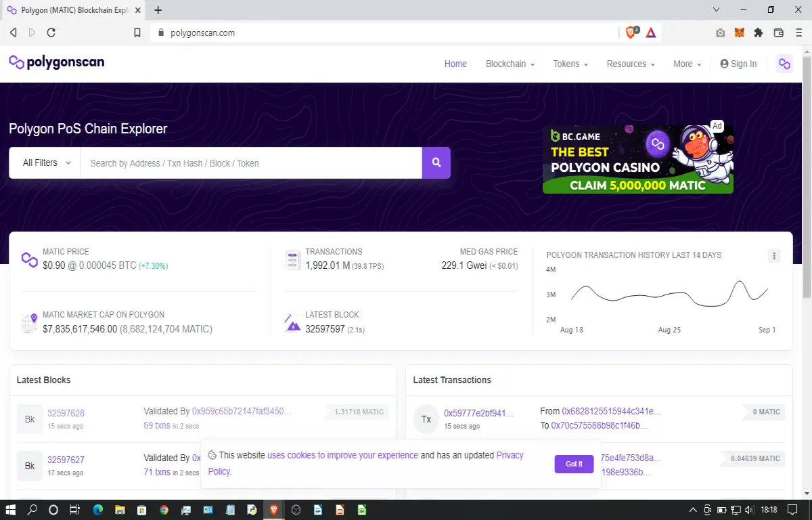Click Sign In
This screenshot has width=812, height=520.
pyautogui.click(x=738, y=64)
